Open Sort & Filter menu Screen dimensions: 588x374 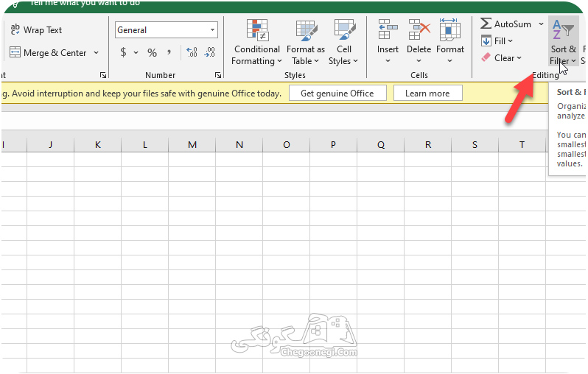(x=563, y=41)
